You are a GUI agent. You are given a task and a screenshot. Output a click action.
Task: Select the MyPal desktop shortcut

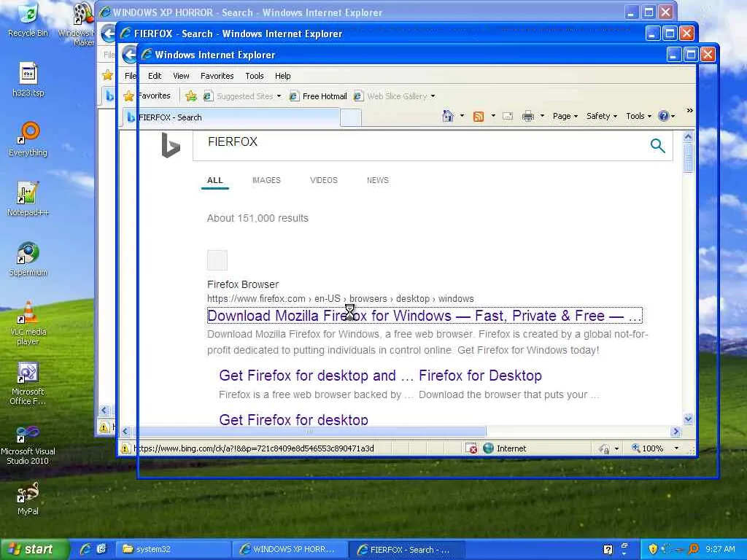[x=28, y=499]
